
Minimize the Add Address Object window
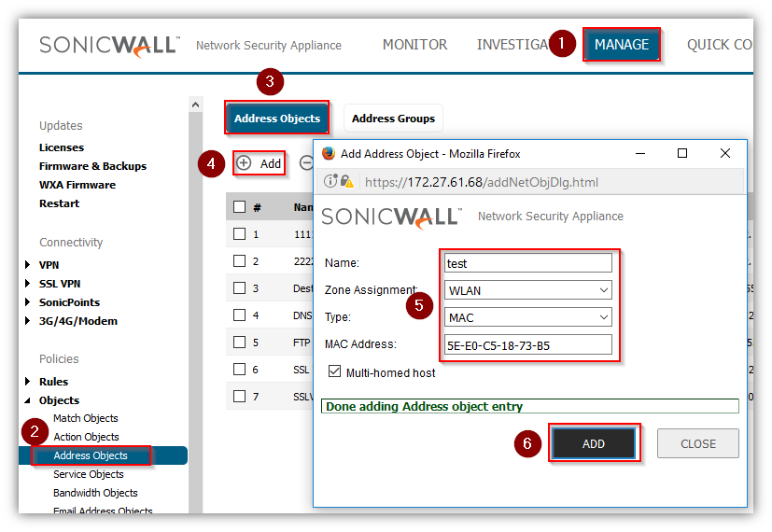click(x=639, y=153)
